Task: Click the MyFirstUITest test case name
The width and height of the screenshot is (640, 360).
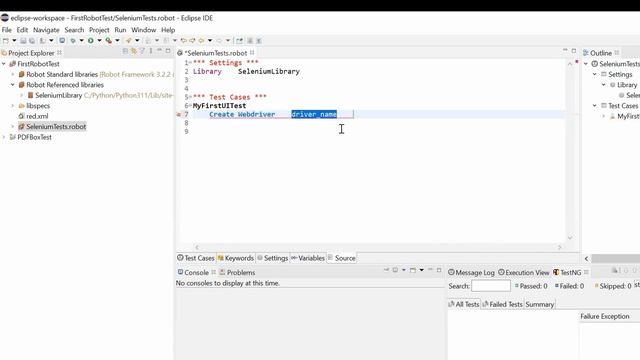Action: 220,106
